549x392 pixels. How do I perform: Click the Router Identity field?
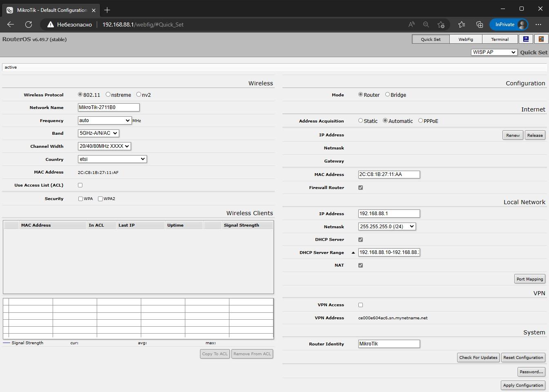click(389, 344)
